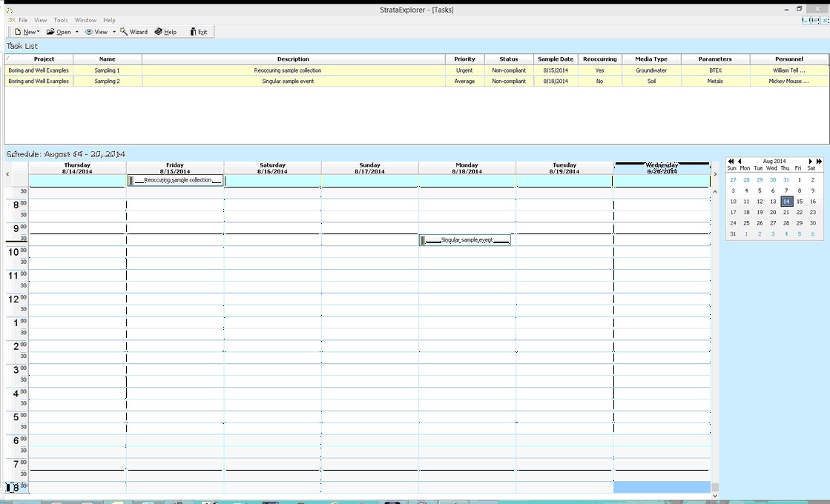Click the Exit toolbar icon
The height and width of the screenshot is (504, 830).
[x=194, y=32]
